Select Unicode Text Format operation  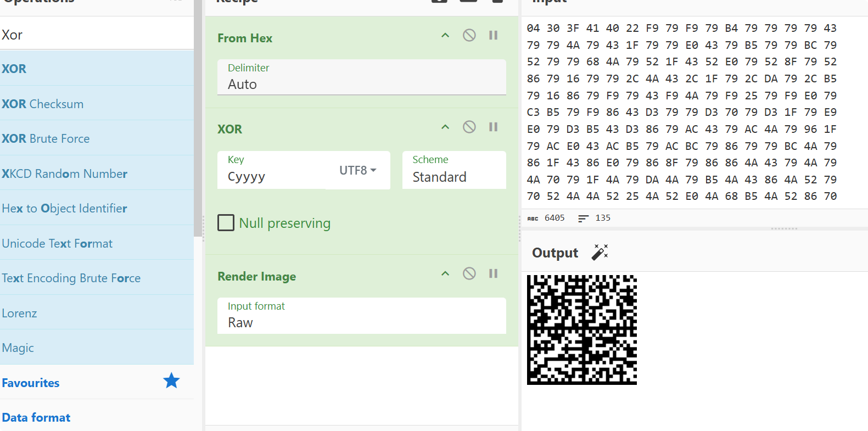click(97, 243)
